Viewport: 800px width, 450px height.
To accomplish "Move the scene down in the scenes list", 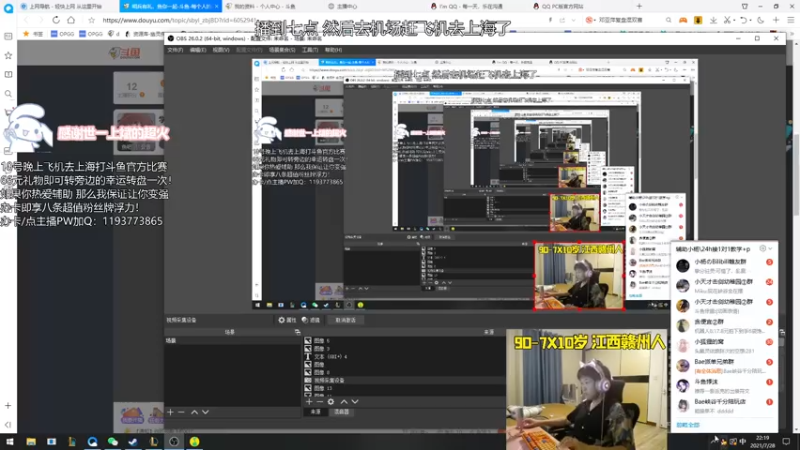I will pyautogui.click(x=205, y=412).
